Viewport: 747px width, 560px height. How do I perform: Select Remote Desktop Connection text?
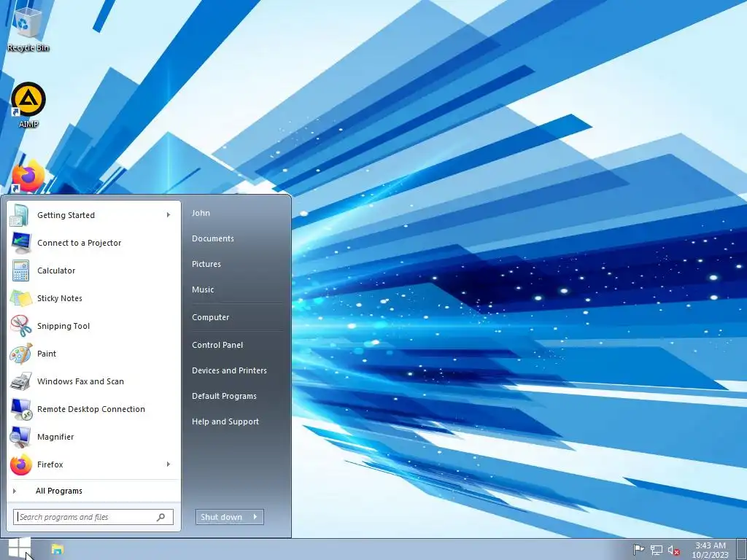[91, 409]
